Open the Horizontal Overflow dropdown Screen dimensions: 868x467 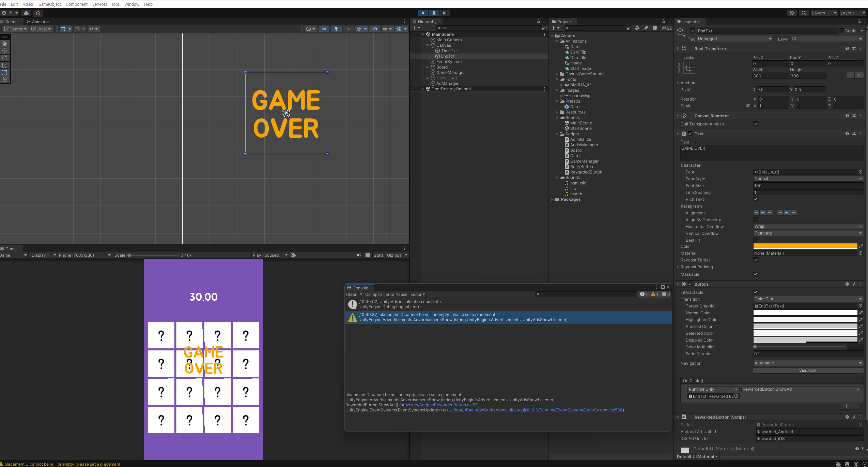point(808,226)
